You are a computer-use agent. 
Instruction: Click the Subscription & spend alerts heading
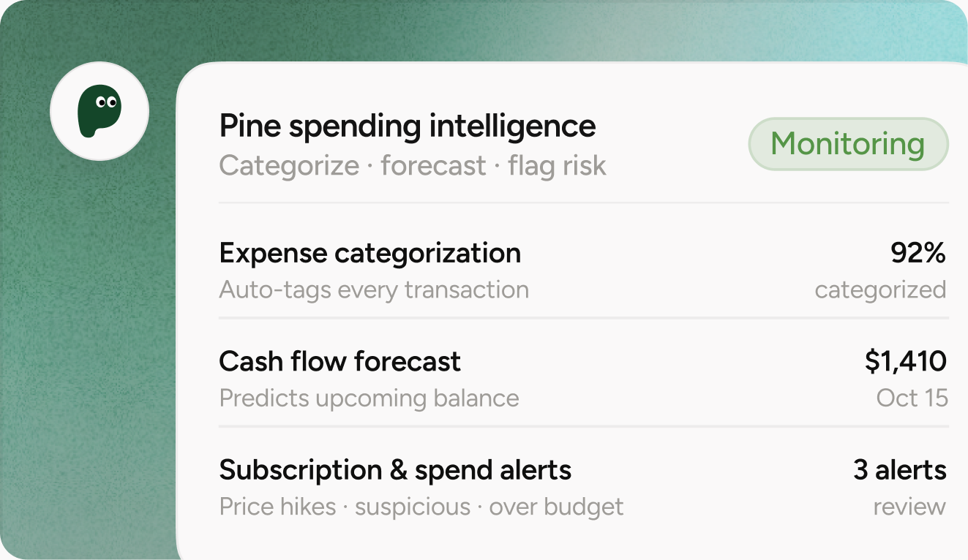click(x=395, y=469)
